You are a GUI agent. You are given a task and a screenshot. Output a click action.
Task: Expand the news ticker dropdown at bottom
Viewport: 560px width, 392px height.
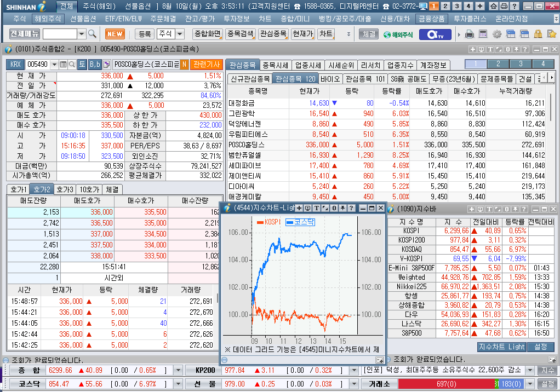(x=530, y=370)
